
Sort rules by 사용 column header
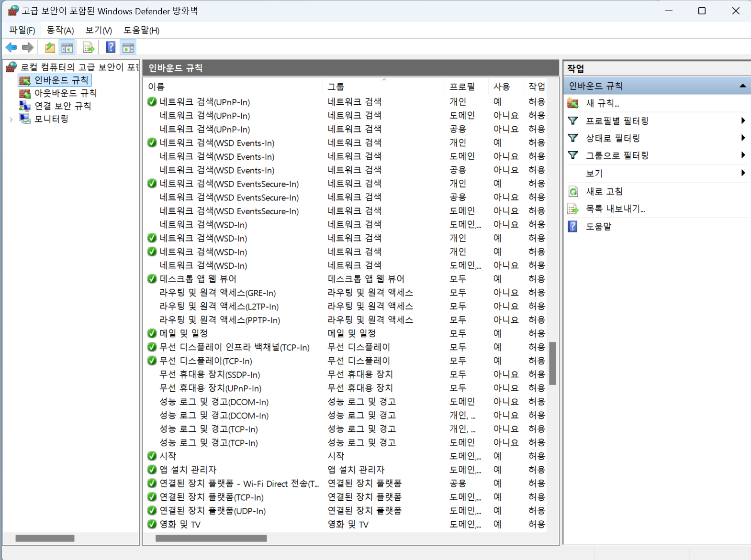click(506, 87)
